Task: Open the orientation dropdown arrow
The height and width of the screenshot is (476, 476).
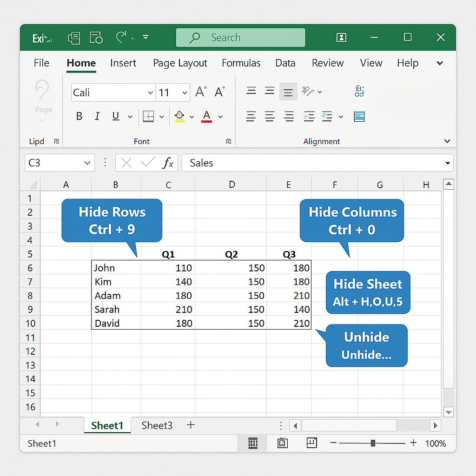Action: pos(320,92)
